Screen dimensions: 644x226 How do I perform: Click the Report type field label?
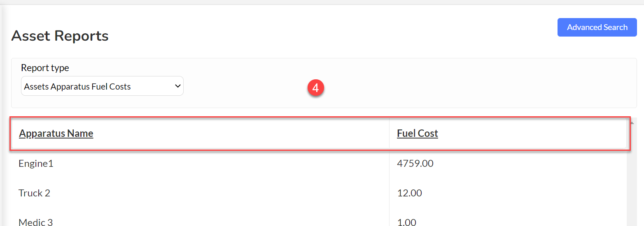(45, 68)
